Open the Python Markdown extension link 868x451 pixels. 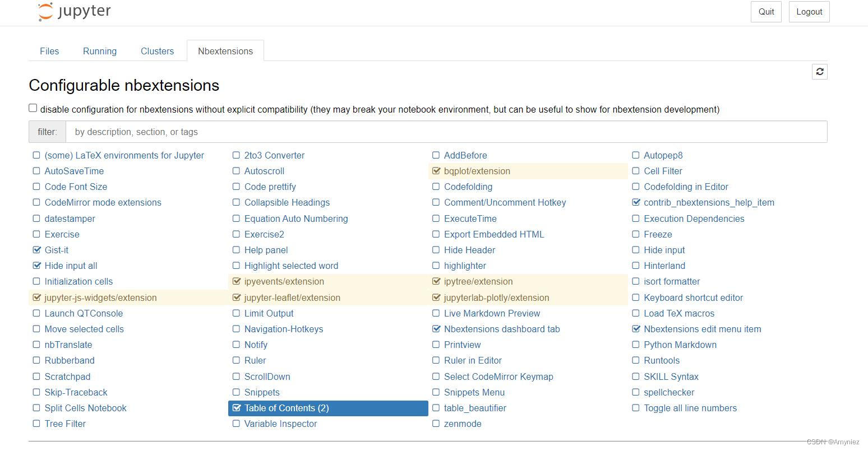(x=680, y=345)
